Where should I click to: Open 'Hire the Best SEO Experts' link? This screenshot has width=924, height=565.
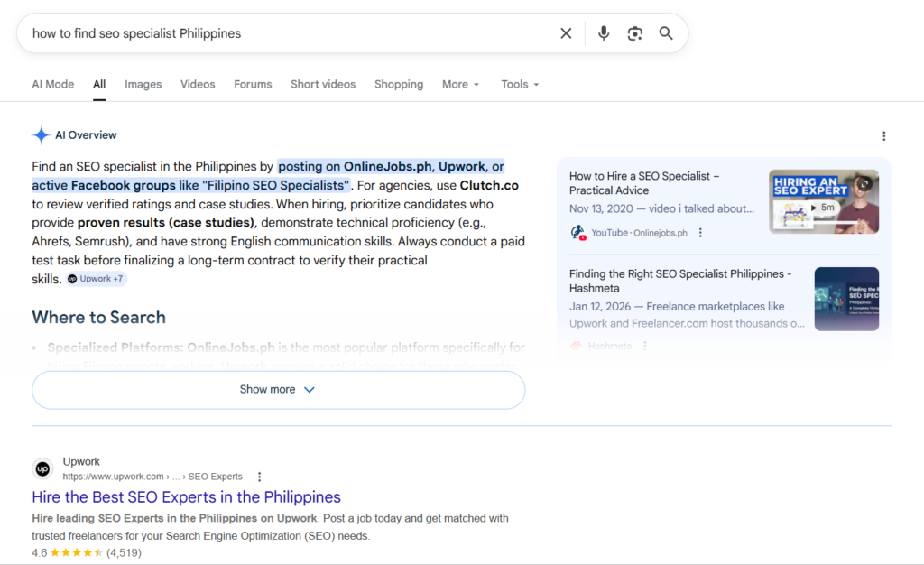click(x=186, y=497)
